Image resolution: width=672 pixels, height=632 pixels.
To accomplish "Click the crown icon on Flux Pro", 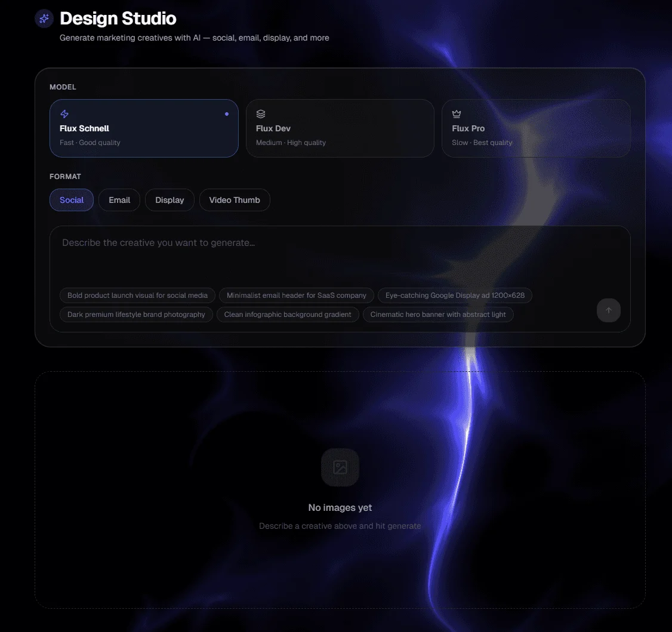I will coord(457,114).
